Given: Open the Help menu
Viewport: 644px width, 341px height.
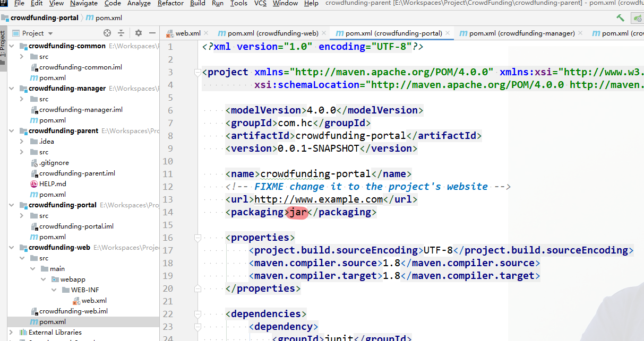Looking at the screenshot, I should (312, 3).
